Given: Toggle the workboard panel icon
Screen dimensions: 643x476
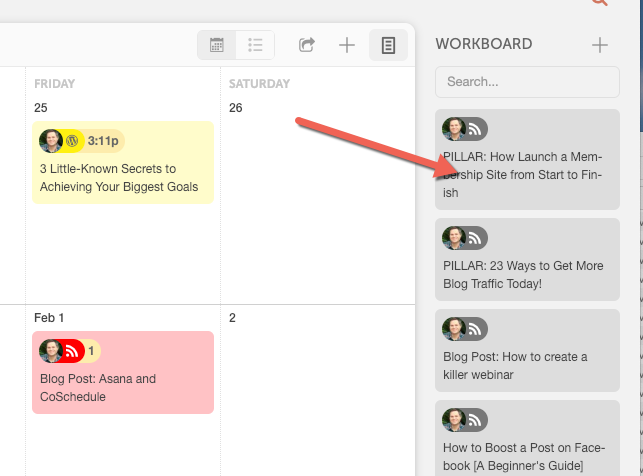Looking at the screenshot, I should 388,45.
